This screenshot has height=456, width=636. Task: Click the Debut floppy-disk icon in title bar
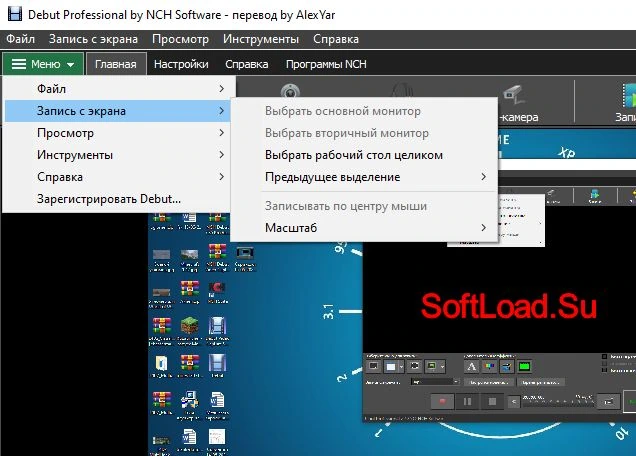[x=15, y=14]
